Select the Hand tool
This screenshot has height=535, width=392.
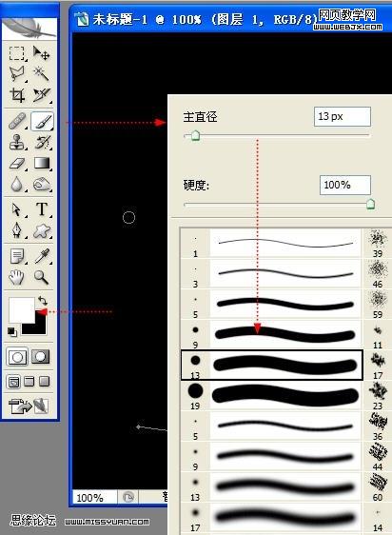pos(16,277)
